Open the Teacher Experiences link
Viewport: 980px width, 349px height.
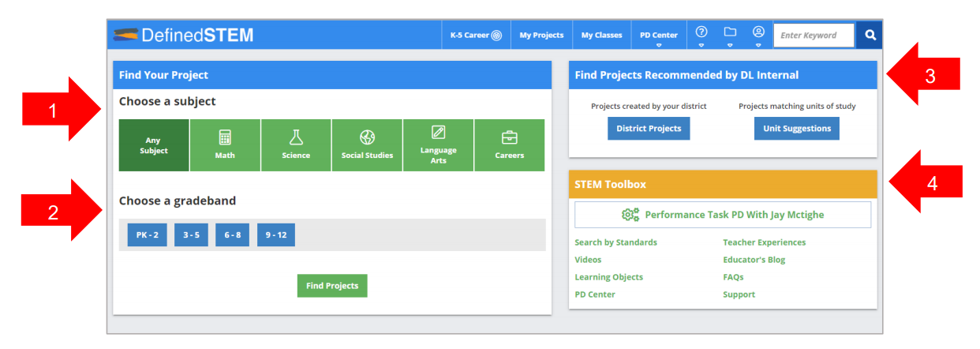click(x=765, y=242)
